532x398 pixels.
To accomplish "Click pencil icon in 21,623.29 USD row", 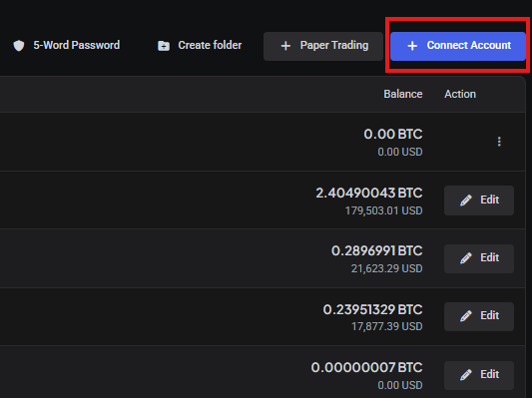I will tap(466, 258).
